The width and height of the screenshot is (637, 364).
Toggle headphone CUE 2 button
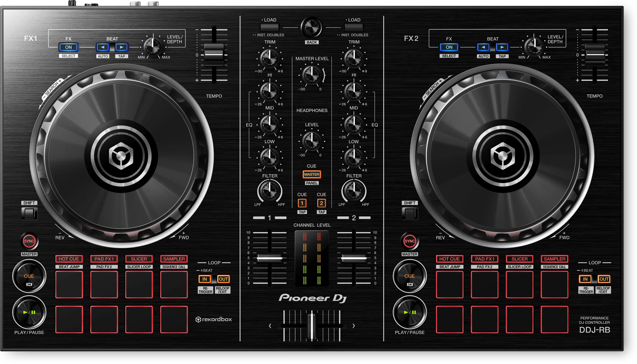321,203
